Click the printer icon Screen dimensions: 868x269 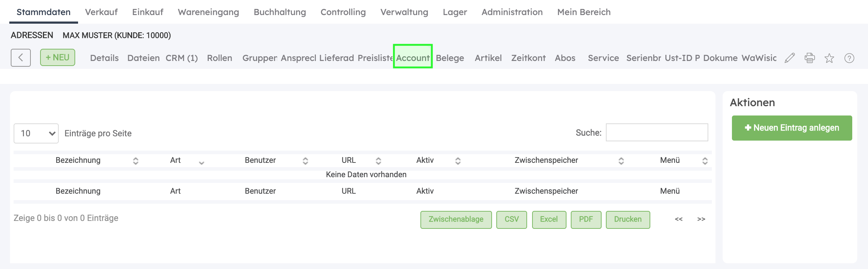pyautogui.click(x=810, y=58)
